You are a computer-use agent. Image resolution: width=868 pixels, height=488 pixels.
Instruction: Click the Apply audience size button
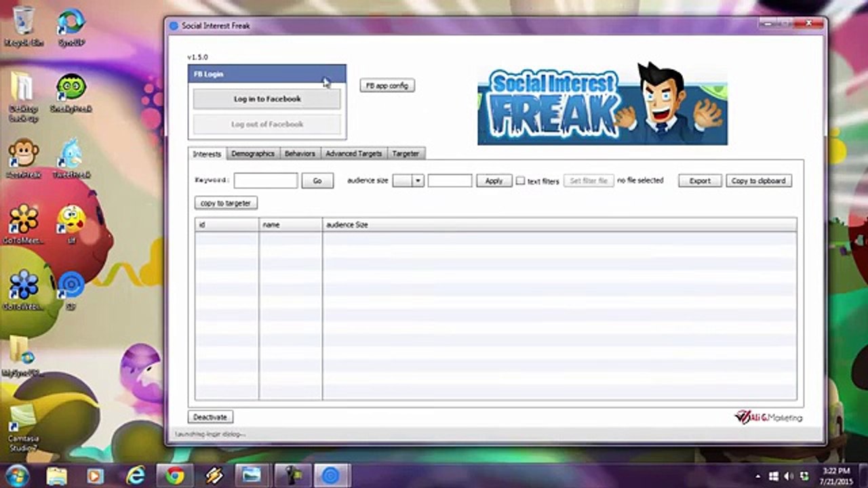coord(494,181)
